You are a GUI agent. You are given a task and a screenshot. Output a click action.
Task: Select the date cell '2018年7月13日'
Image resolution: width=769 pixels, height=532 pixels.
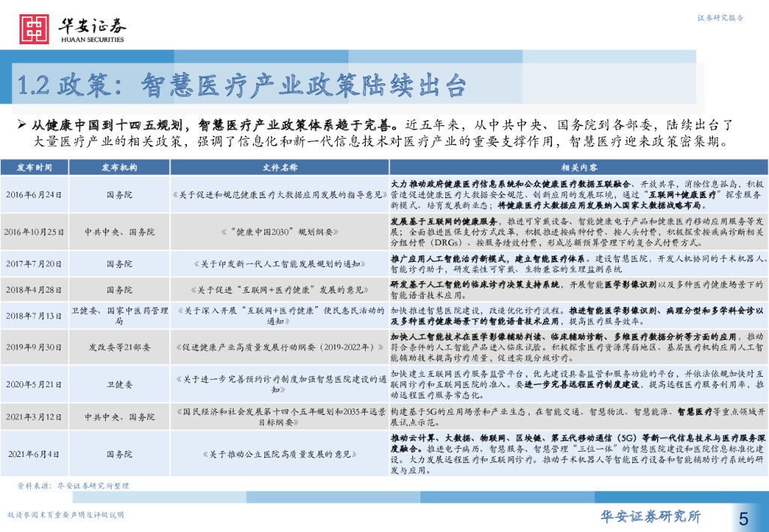(x=34, y=316)
